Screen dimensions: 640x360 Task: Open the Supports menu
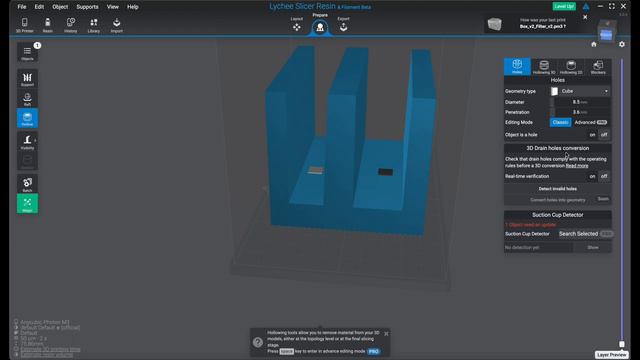[x=87, y=7]
